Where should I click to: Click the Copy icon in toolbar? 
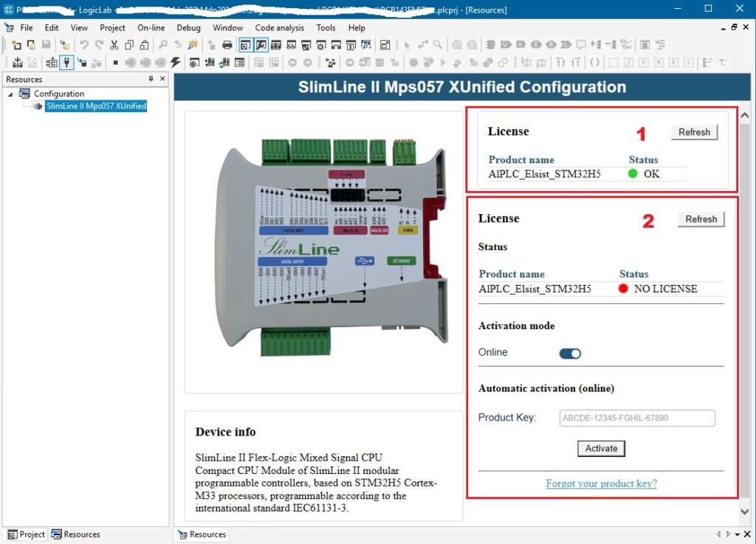[129, 45]
